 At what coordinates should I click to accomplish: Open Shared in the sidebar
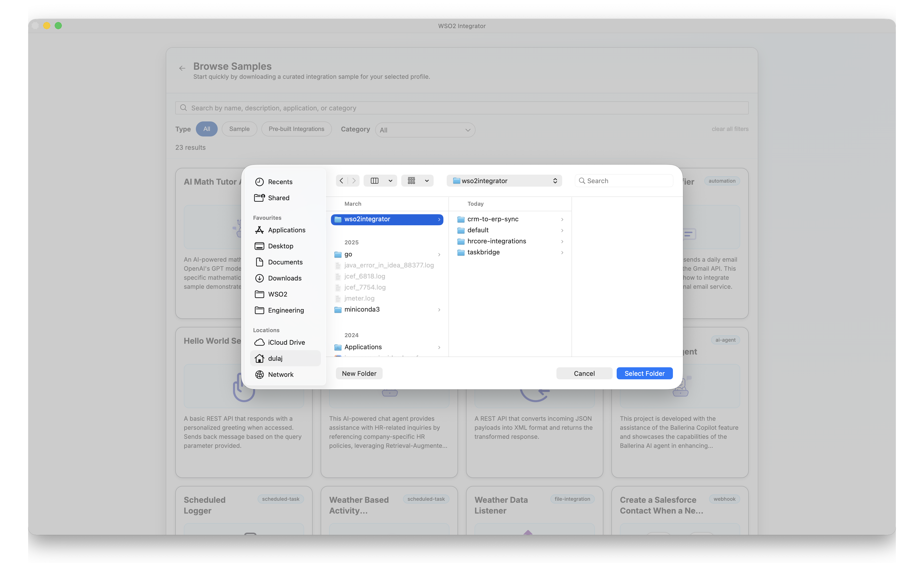click(285, 198)
